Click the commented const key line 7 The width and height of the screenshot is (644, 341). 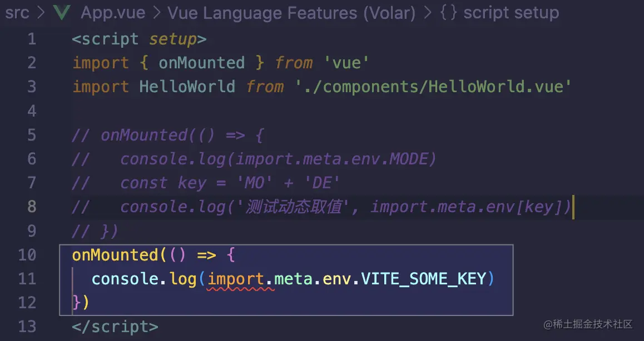pyautogui.click(x=206, y=183)
